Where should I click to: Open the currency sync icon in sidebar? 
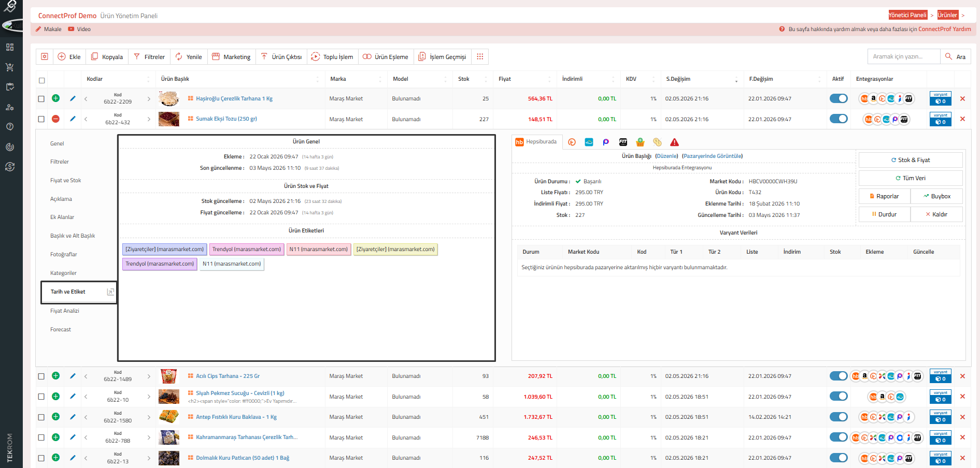tap(10, 167)
